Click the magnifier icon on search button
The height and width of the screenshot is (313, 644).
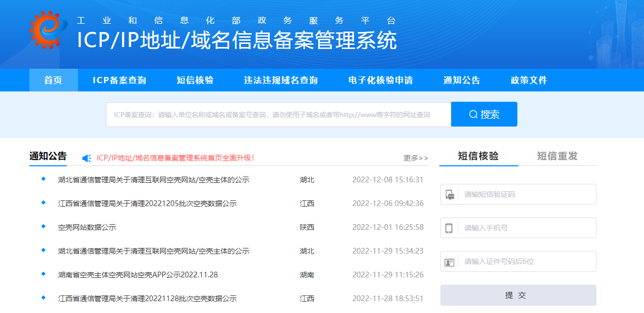[473, 115]
